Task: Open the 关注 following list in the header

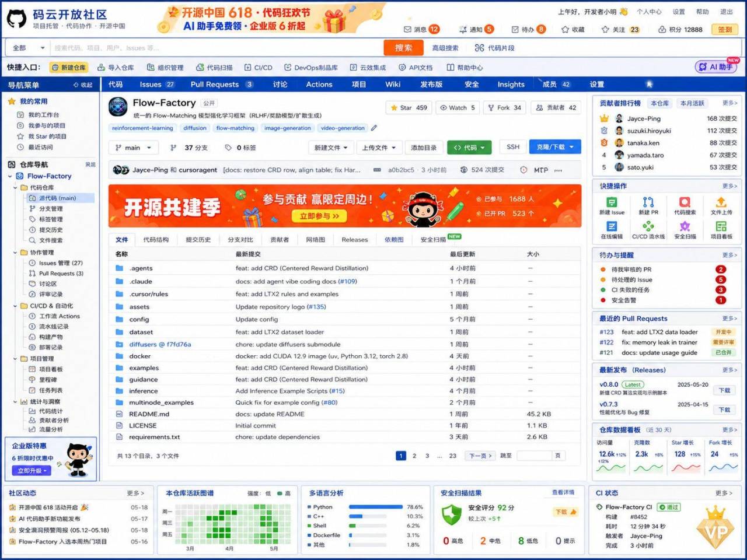Action: [x=620, y=29]
